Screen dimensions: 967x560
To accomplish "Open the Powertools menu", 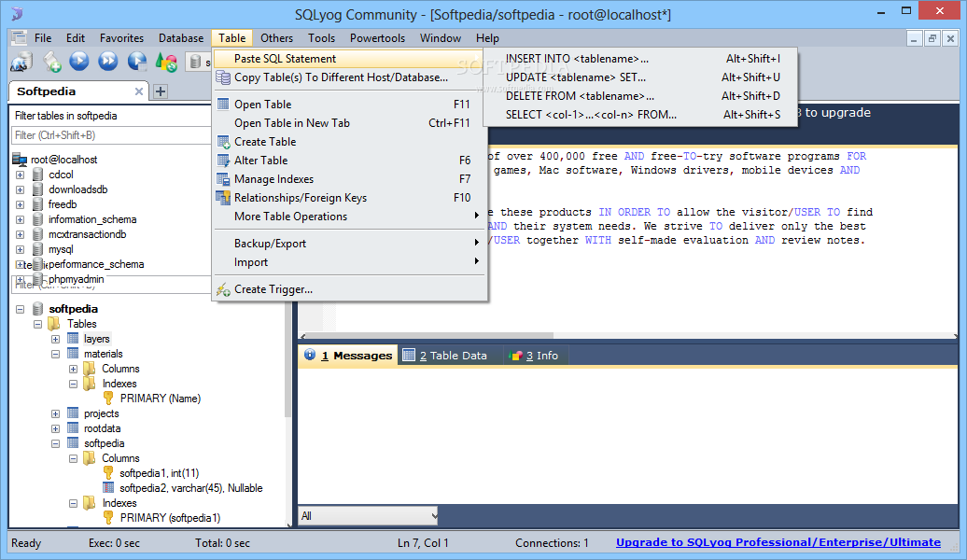I will click(x=377, y=38).
